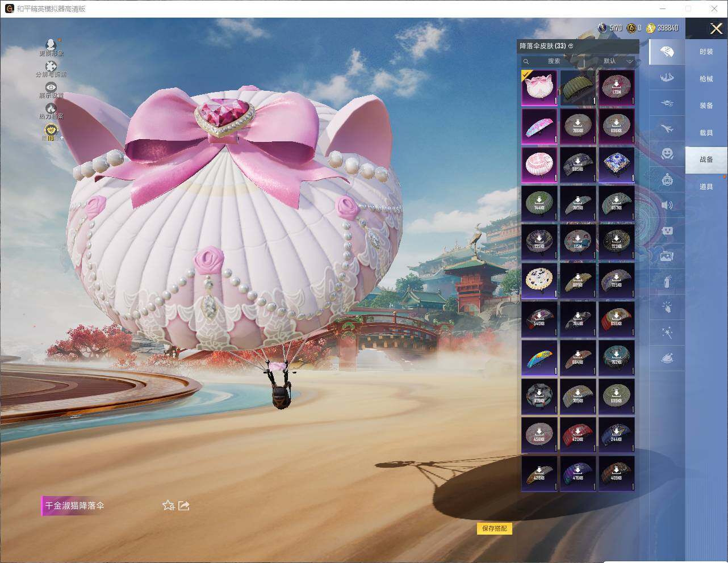Select the smiley emote category icon
This screenshot has width=728, height=563.
point(667,154)
